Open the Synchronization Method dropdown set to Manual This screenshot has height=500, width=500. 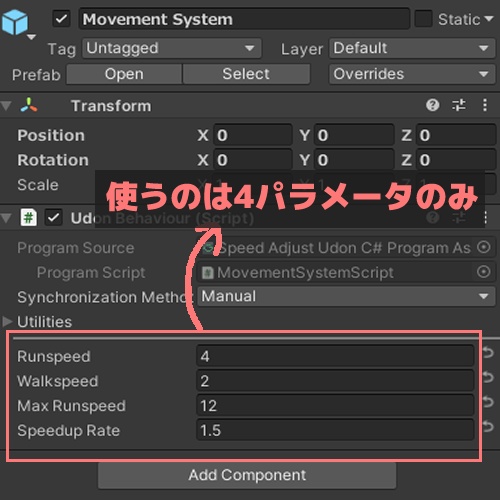[347, 296]
